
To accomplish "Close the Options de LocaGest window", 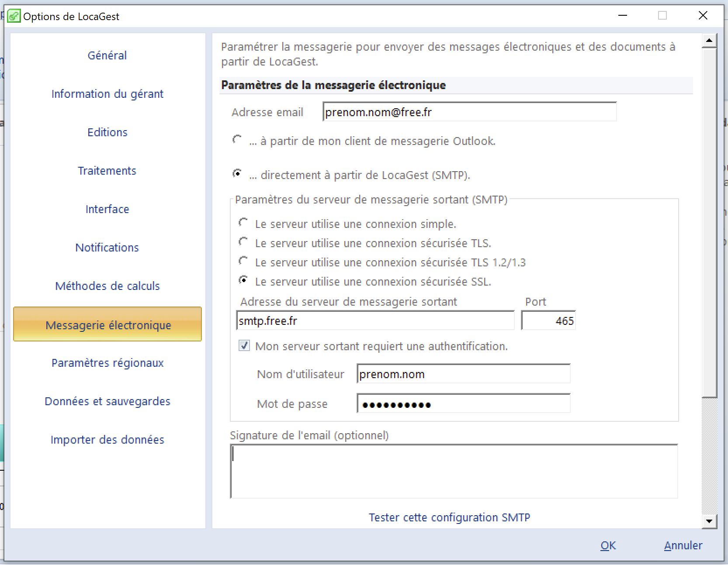I will click(x=703, y=16).
